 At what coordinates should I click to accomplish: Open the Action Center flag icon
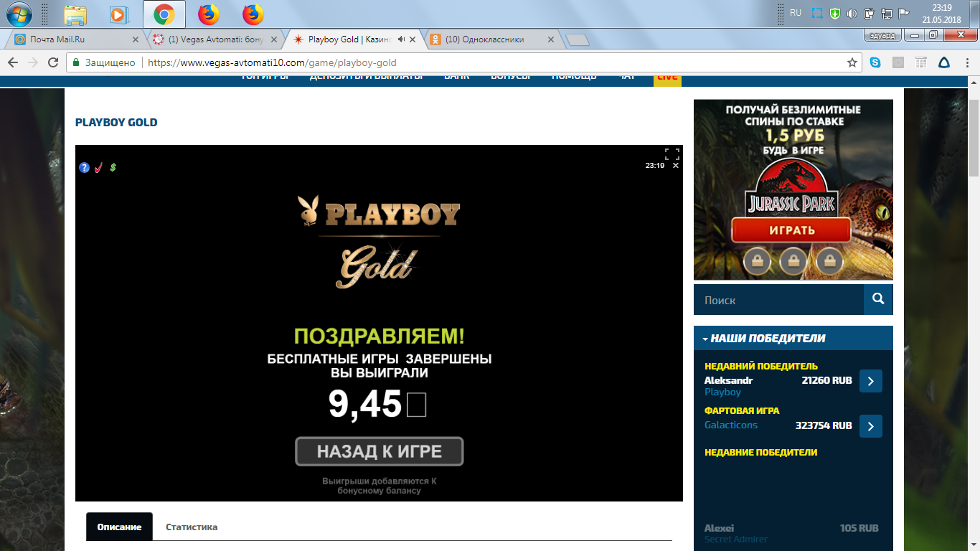[904, 14]
